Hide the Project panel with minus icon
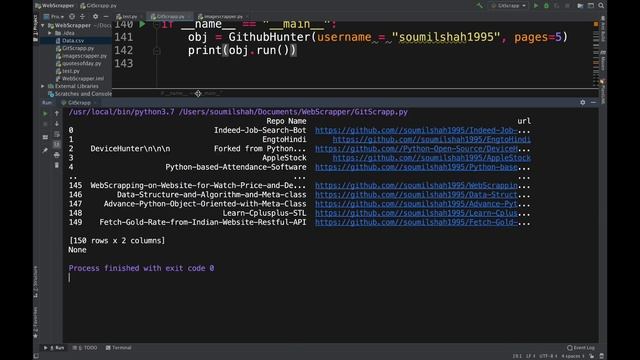The width and height of the screenshot is (640, 360). coord(106,17)
